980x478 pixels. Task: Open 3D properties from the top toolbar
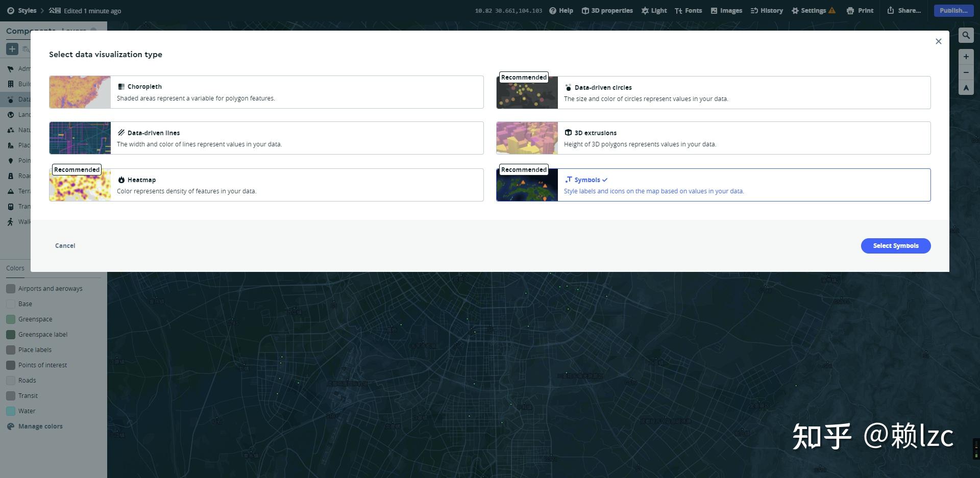pyautogui.click(x=607, y=10)
